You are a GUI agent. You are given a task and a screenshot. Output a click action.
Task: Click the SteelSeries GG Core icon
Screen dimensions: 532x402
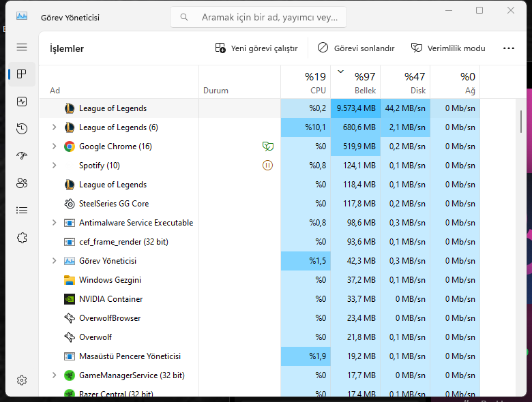(x=70, y=204)
